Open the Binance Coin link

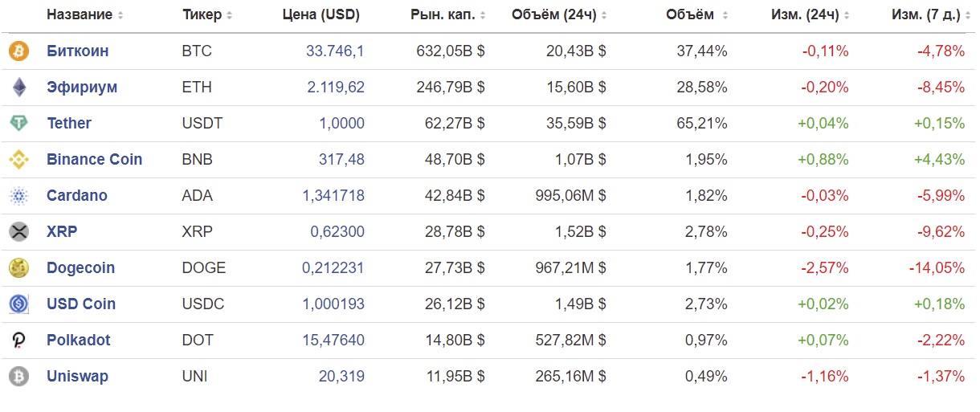point(95,160)
